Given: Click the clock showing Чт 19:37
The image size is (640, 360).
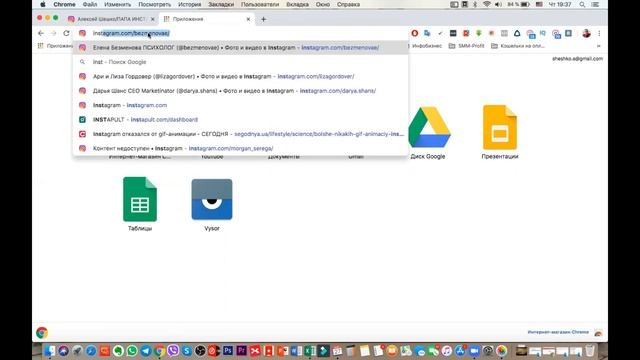Looking at the screenshot, I should [x=560, y=4].
